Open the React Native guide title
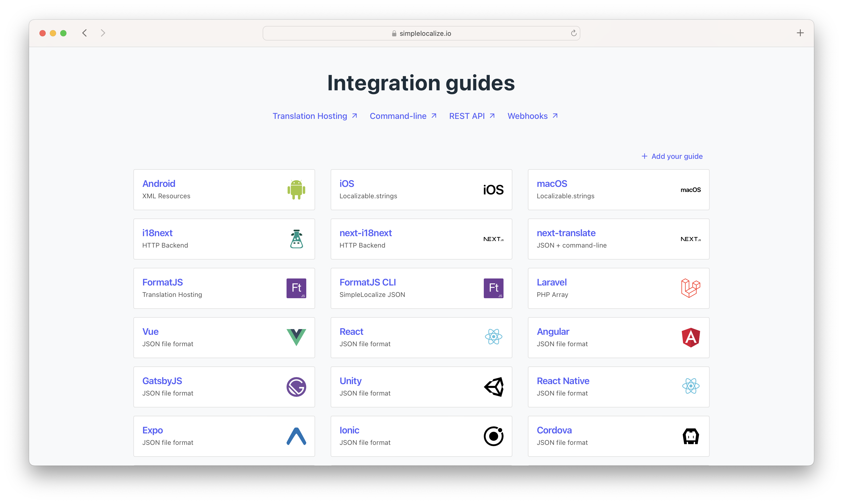This screenshot has width=843, height=504. 563,381
